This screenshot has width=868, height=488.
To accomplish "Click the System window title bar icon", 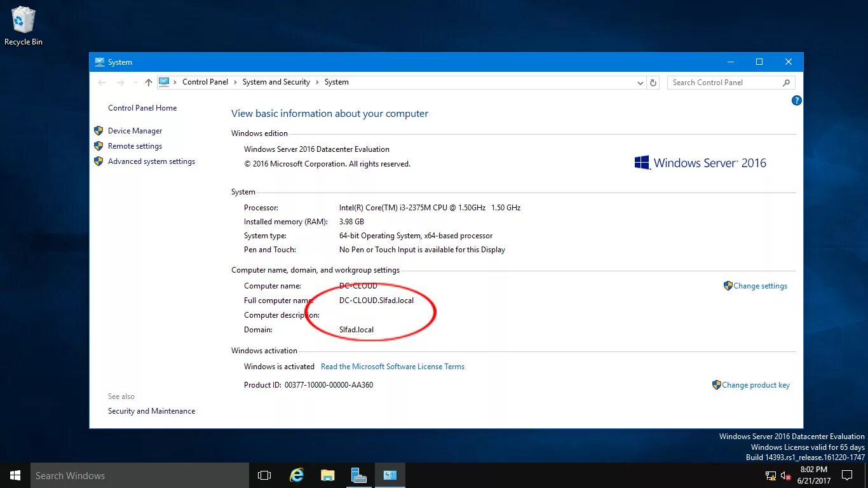I will coord(100,62).
